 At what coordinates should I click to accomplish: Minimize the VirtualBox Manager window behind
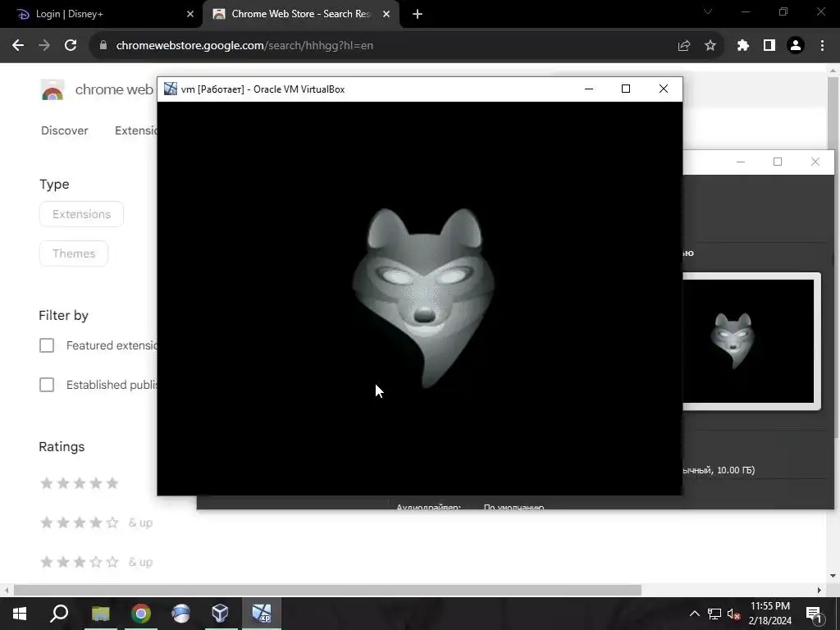741,162
